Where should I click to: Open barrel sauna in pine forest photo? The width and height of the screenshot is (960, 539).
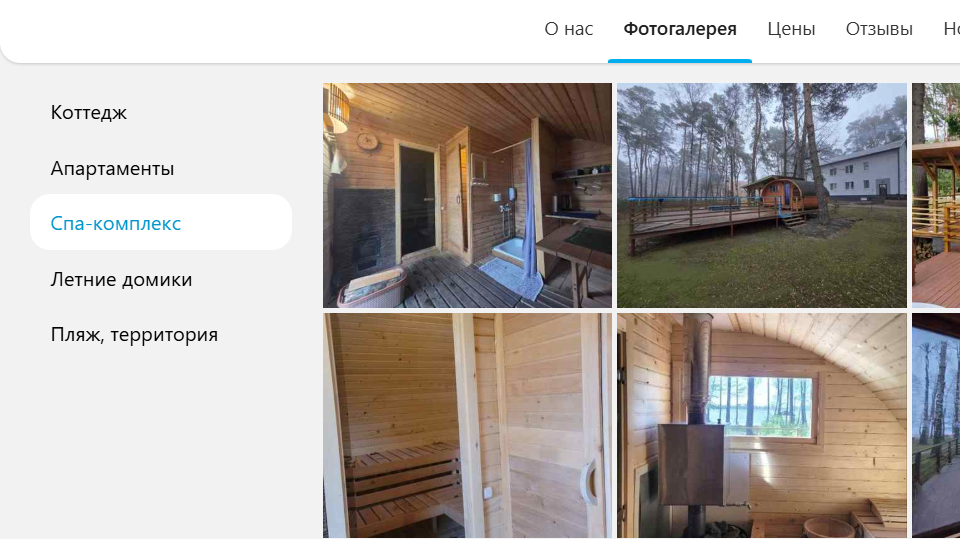click(762, 195)
